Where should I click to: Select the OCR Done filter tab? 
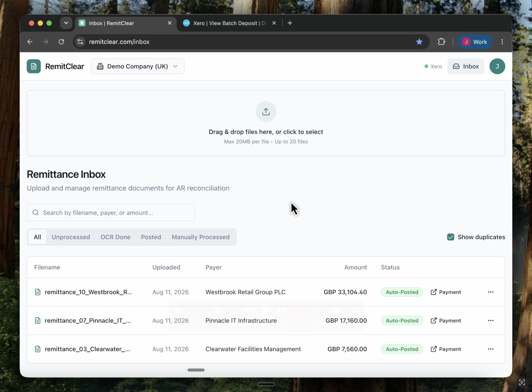tap(115, 237)
